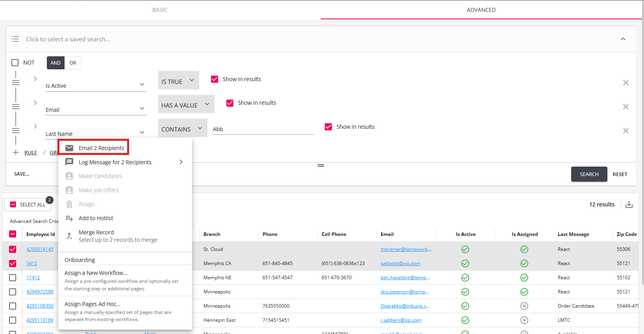The height and width of the screenshot is (334, 644).
Task: Open the CONTAINS operator dropdown
Action: click(183, 128)
